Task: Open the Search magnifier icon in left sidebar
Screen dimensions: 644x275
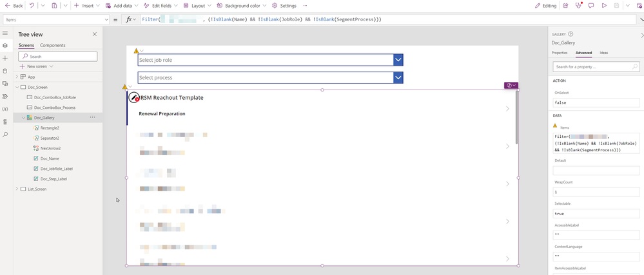Action: [5, 134]
